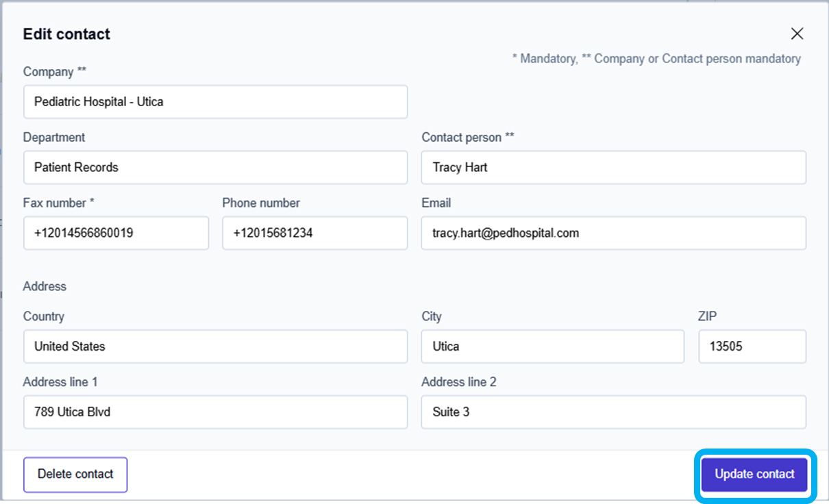The height and width of the screenshot is (504, 829).
Task: Click into the Phone number field
Action: point(314,234)
